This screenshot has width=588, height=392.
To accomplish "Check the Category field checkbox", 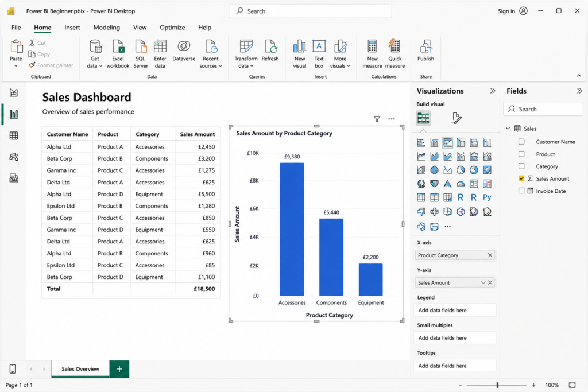I will click(521, 166).
